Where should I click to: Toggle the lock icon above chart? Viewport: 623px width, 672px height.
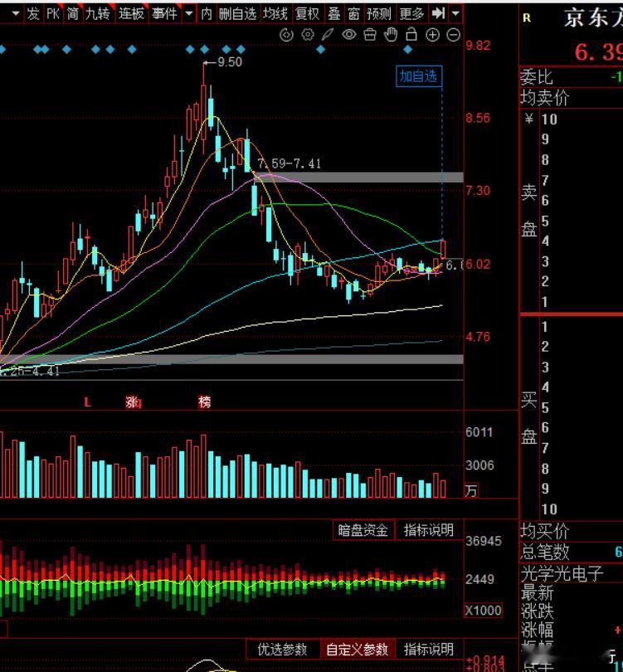(411, 34)
